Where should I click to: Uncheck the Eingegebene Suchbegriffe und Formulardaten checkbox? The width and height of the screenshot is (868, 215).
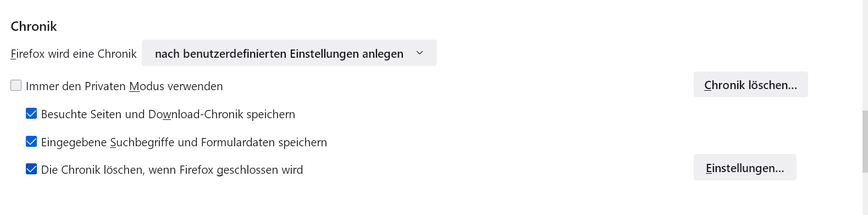coord(31,141)
